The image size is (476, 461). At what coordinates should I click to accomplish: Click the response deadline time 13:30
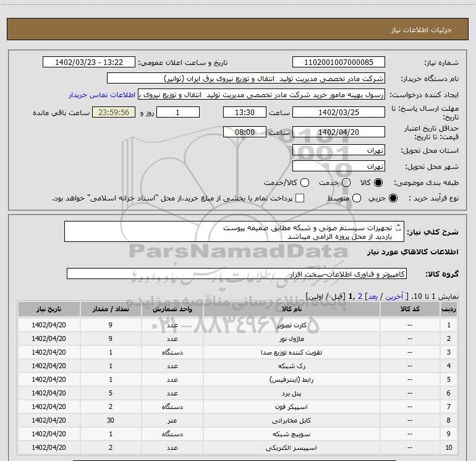coord(245,112)
